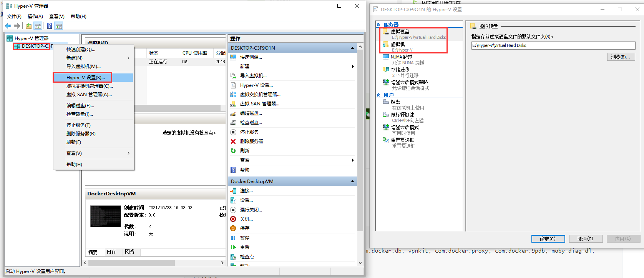
Task: Click the horizontal scrollbar below the VM details
Action: [x=154, y=263]
